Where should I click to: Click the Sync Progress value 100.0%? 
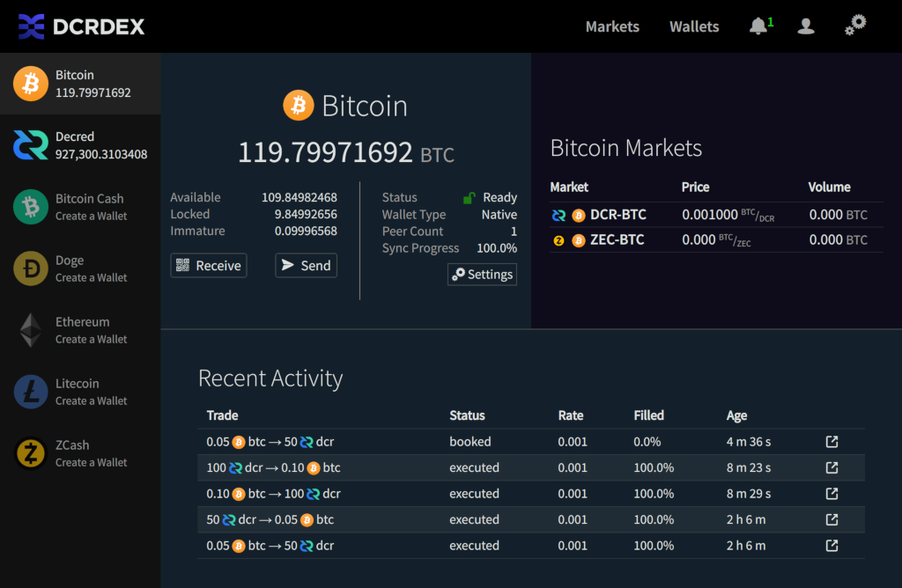tap(497, 248)
